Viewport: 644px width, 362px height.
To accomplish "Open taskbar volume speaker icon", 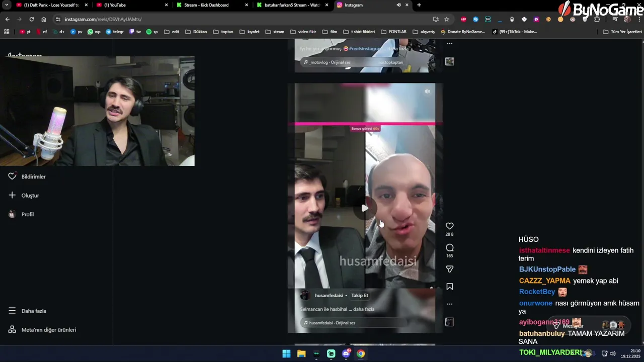I will (612, 353).
